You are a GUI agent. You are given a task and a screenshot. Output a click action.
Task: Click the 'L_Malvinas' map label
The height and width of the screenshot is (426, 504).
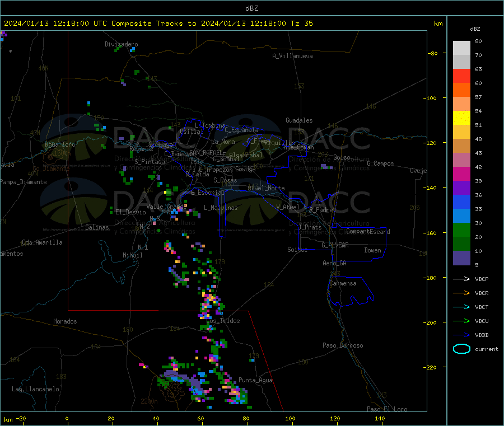point(221,208)
